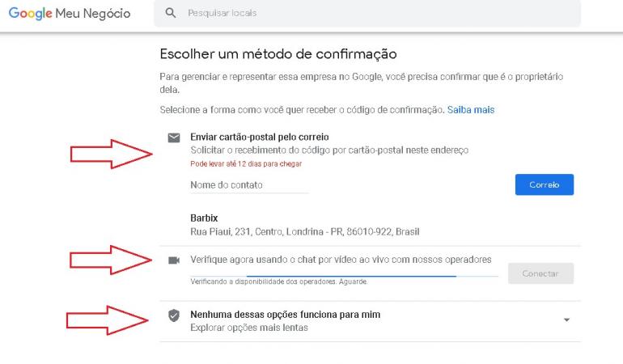Viewport: 623px width, 364px height.
Task: Click the search magnifier icon
Action: 170,14
